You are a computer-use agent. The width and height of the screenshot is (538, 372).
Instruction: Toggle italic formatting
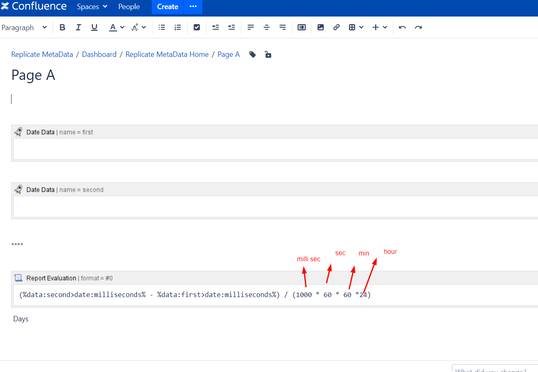(78, 27)
